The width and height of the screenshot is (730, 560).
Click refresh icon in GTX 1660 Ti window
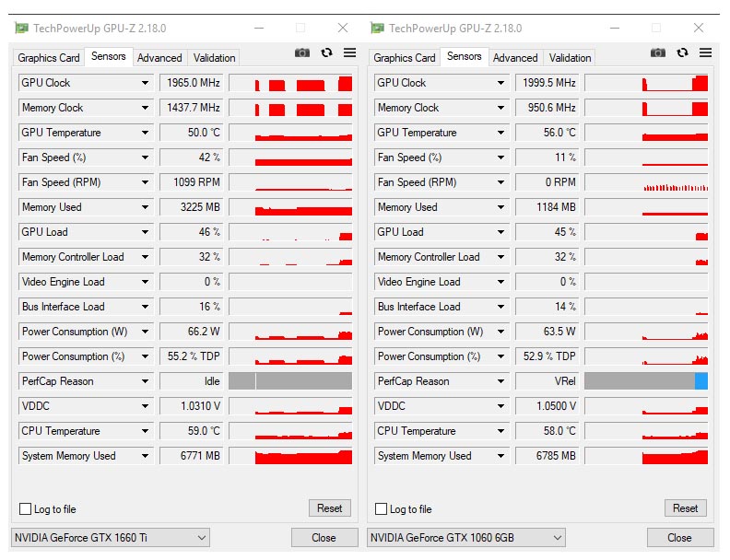point(327,52)
